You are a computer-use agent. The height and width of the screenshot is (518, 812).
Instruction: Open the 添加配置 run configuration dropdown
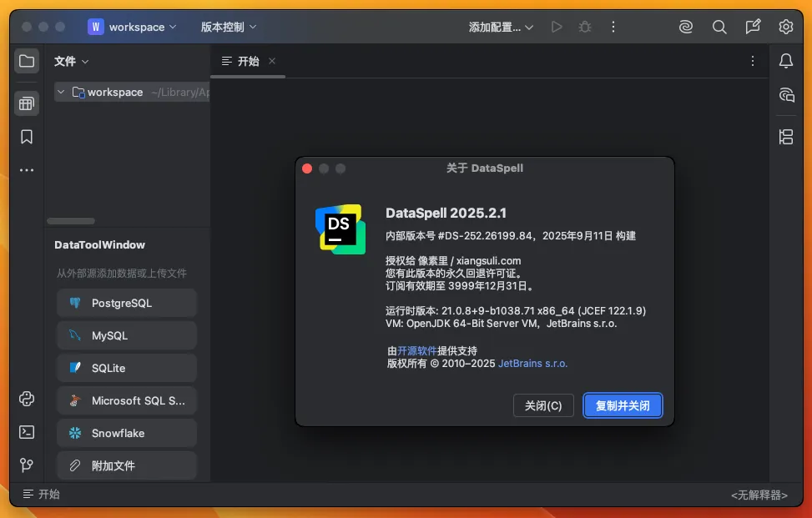[501, 27]
